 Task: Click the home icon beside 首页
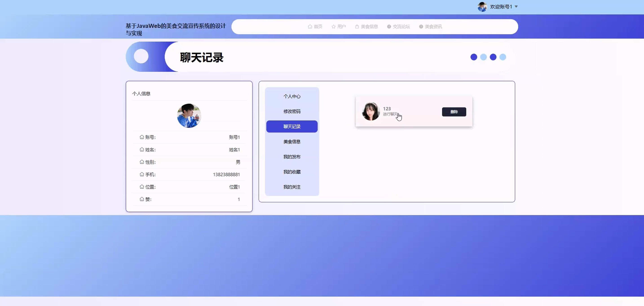[x=310, y=27]
